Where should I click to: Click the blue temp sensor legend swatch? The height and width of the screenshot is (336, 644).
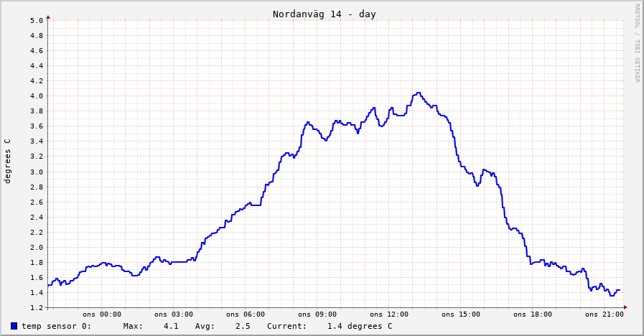point(14,326)
